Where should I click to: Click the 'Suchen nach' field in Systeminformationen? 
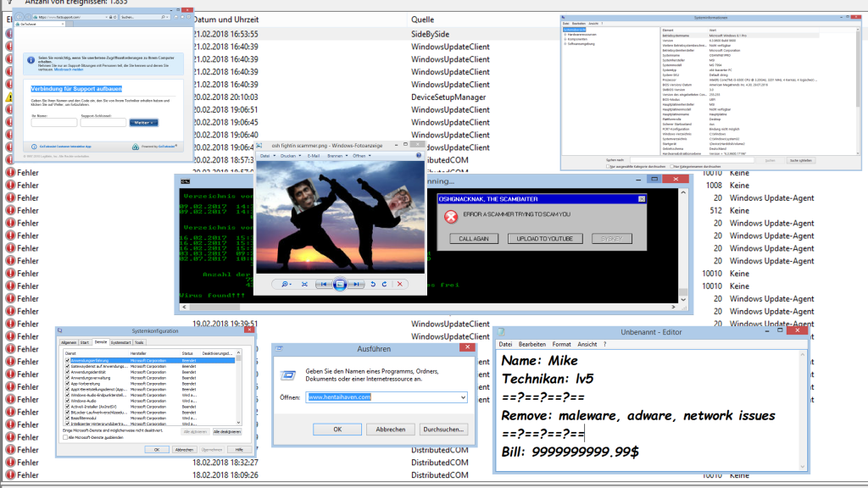pyautogui.click(x=692, y=160)
